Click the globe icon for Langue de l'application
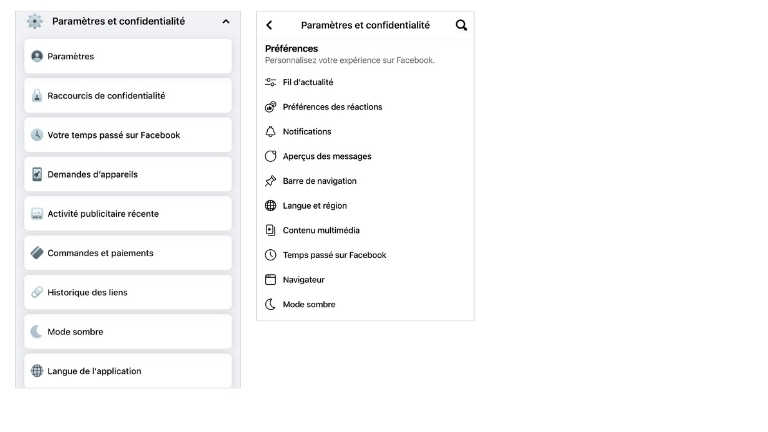 coord(37,371)
